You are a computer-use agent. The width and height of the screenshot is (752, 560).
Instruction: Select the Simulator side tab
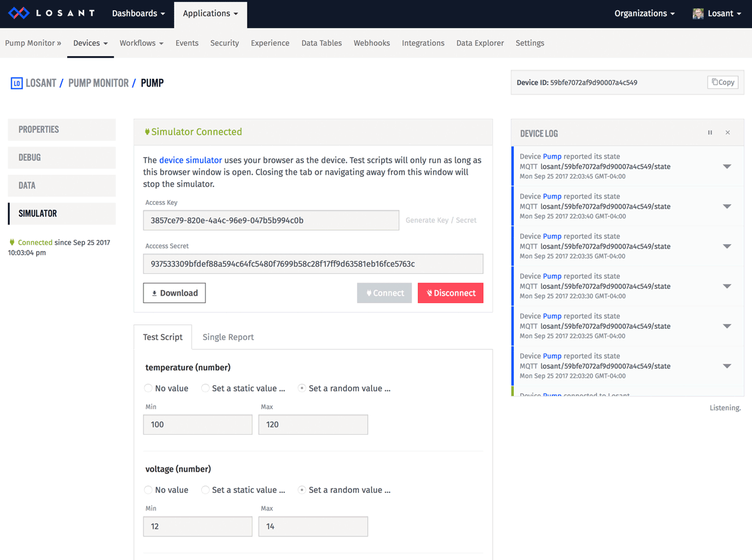pyautogui.click(x=62, y=214)
